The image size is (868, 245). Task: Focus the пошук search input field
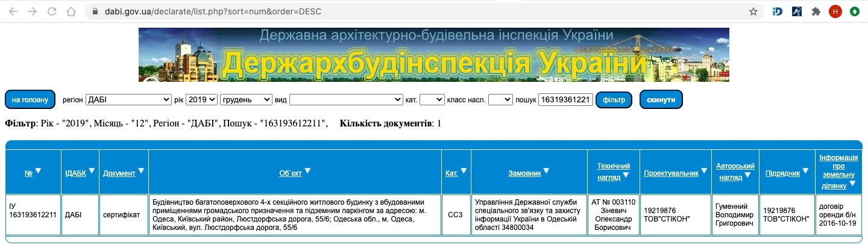click(x=565, y=99)
